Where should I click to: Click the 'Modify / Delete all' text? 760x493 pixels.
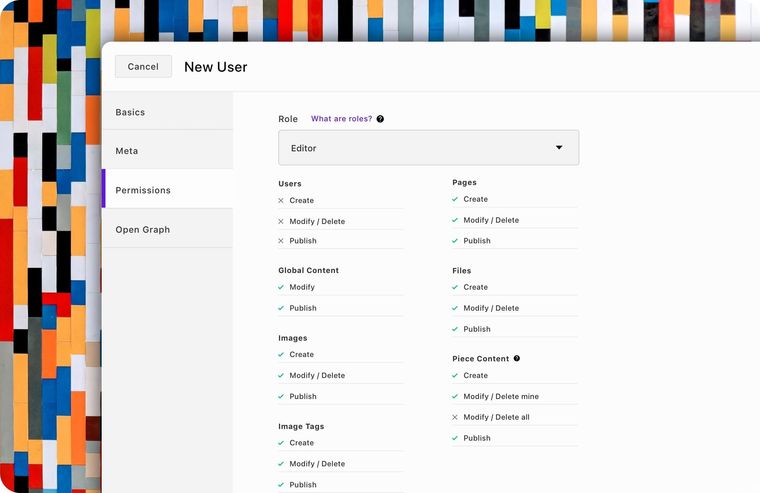point(496,417)
